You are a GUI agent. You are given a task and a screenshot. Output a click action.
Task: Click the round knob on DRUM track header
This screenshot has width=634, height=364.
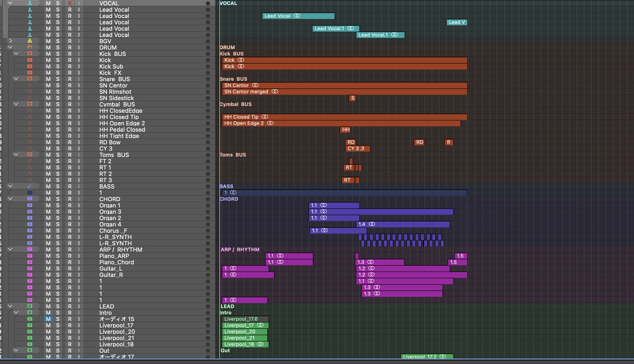click(x=208, y=48)
